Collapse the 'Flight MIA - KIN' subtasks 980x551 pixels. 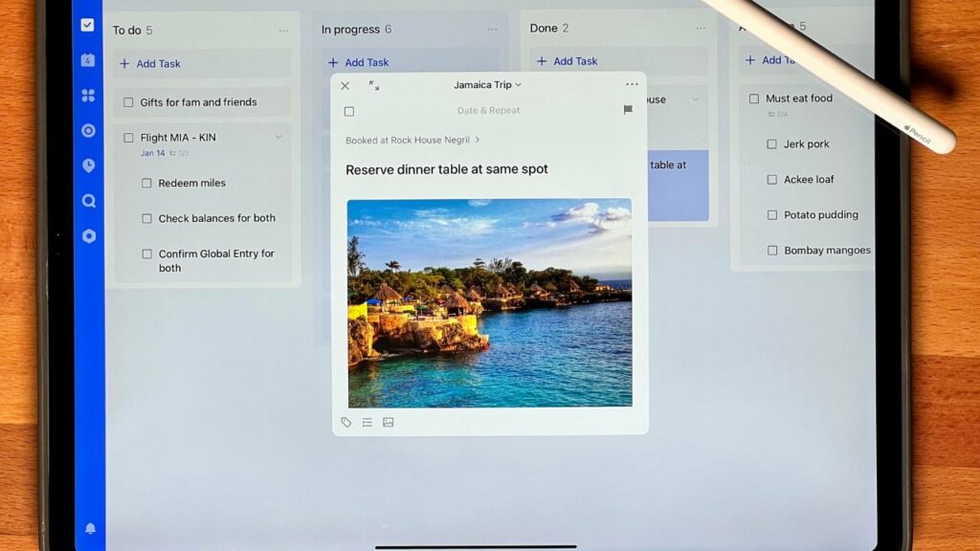(278, 138)
